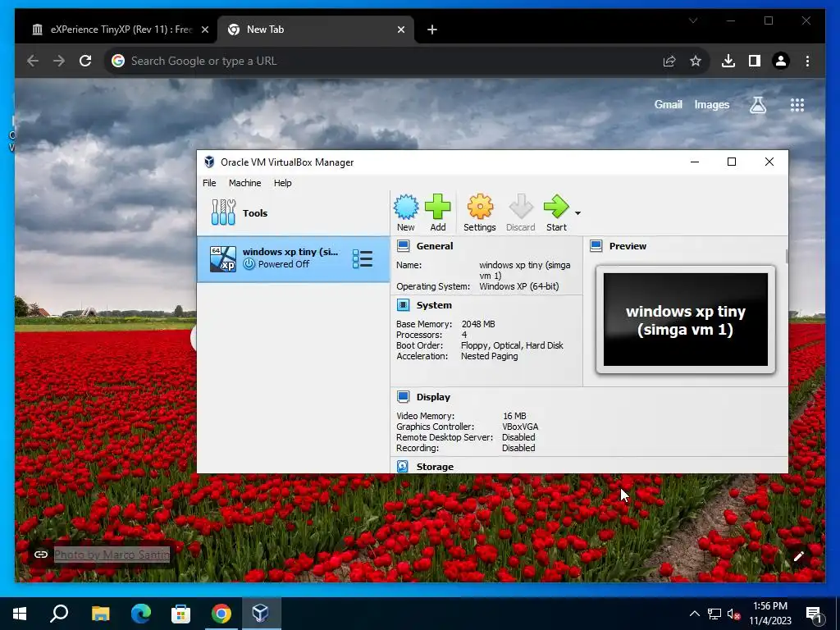Open Chrome three-dot menu
Screen dimensions: 840x630
[x=807, y=61]
